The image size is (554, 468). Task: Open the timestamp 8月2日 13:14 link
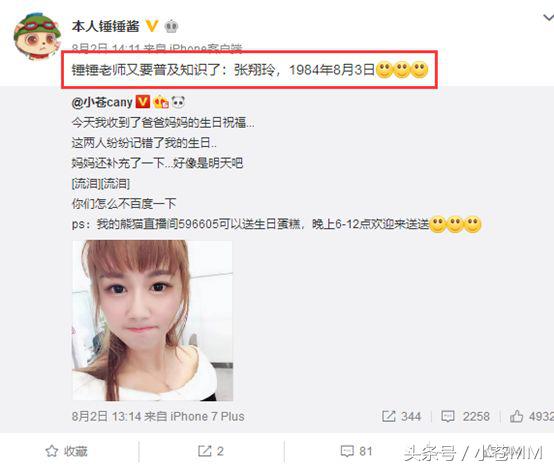click(107, 416)
